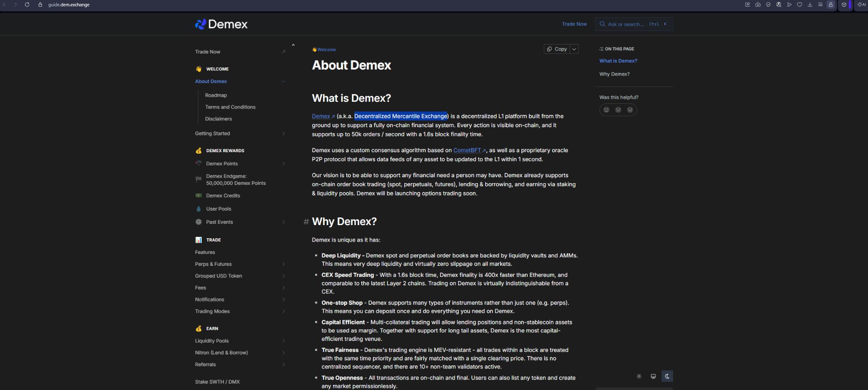Open User Pools in sidebar
Screen dimensions: 868x390
(x=219, y=209)
